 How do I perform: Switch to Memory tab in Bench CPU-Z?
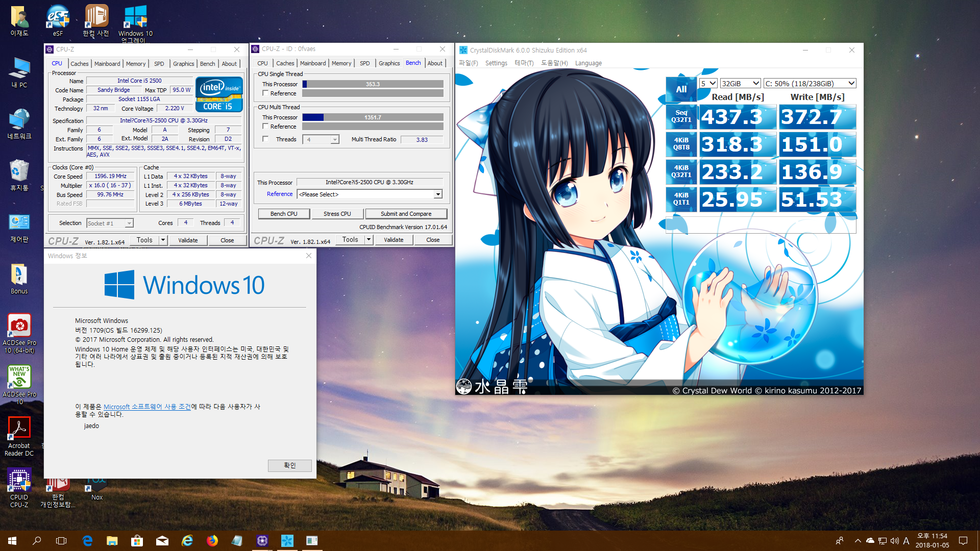(341, 63)
